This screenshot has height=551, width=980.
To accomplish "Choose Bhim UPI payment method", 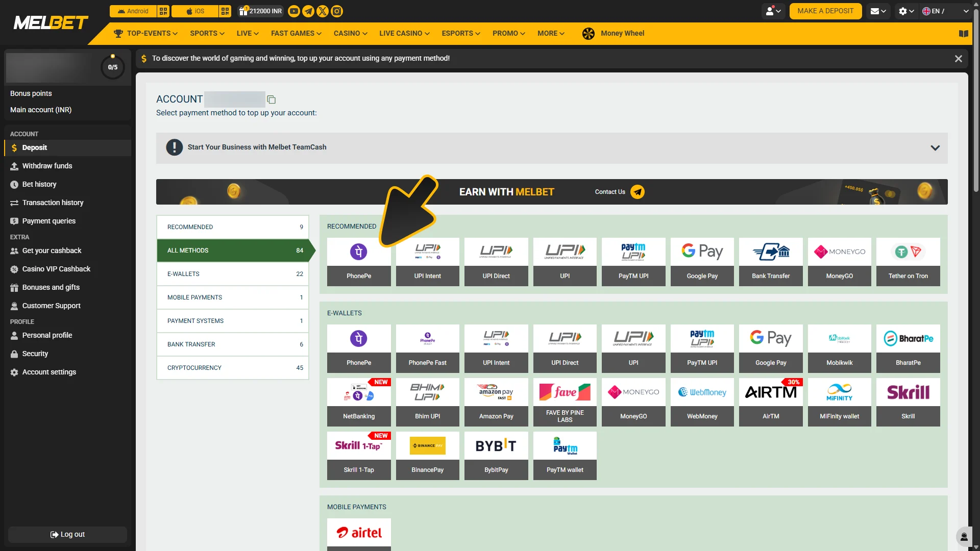I will (428, 402).
